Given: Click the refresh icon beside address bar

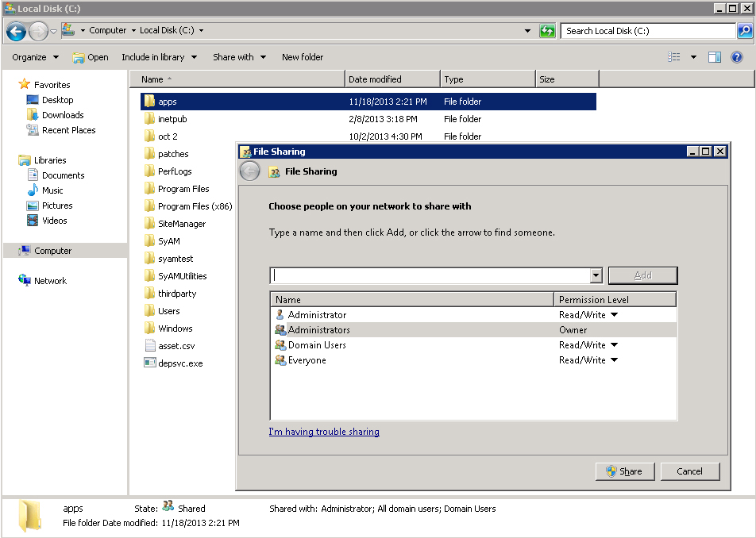Looking at the screenshot, I should coord(547,31).
